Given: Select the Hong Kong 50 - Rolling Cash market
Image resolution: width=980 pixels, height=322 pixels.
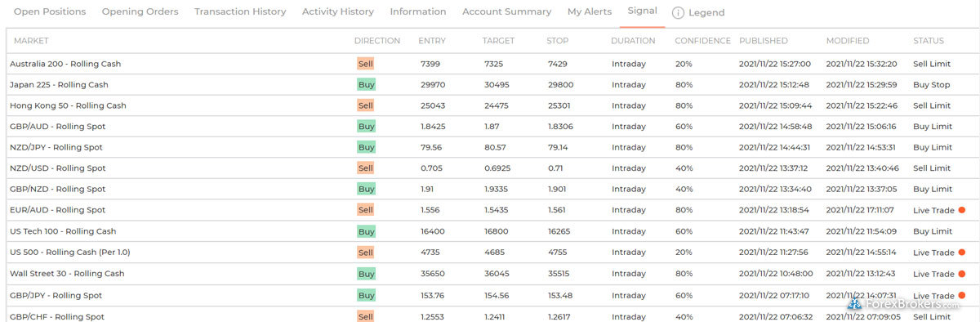Looking at the screenshot, I should [x=68, y=105].
